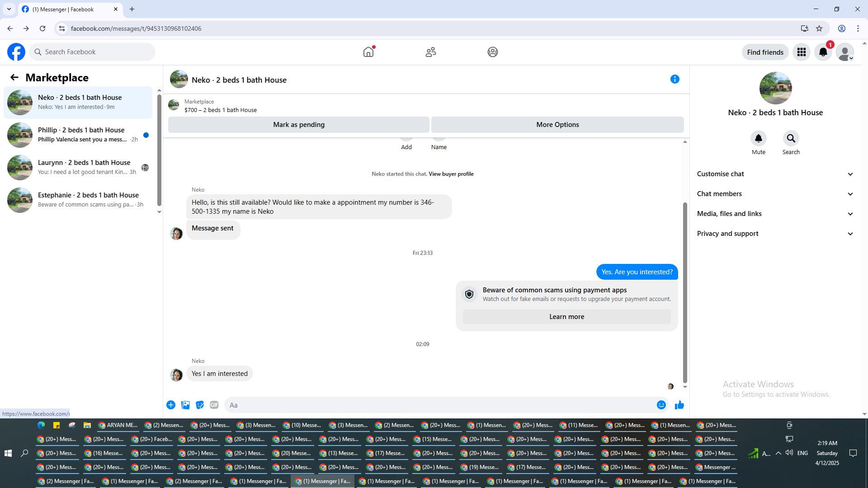Open the Windows Start menu
Viewport: 868px width, 488px height.
pyautogui.click(x=8, y=453)
